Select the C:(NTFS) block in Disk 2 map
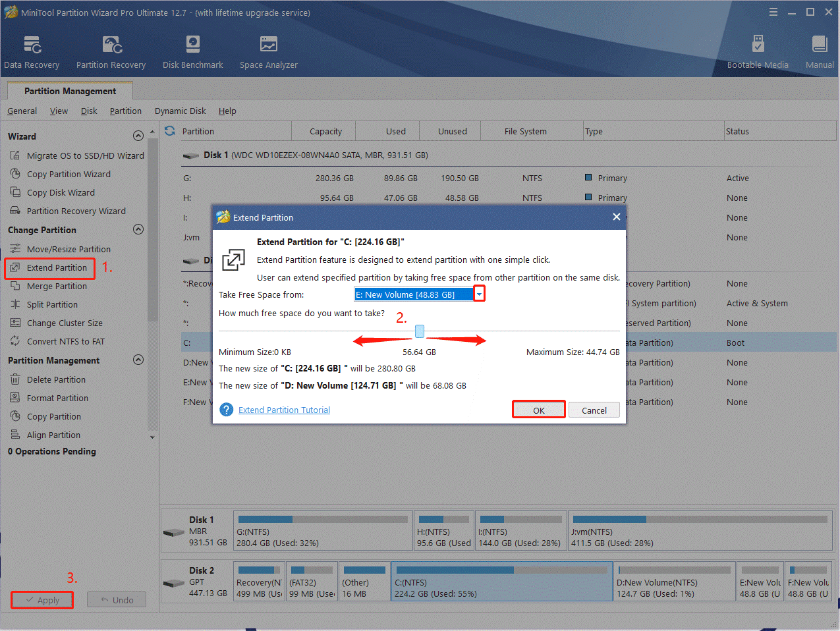Viewport: 840px width, 631px height. (502, 581)
